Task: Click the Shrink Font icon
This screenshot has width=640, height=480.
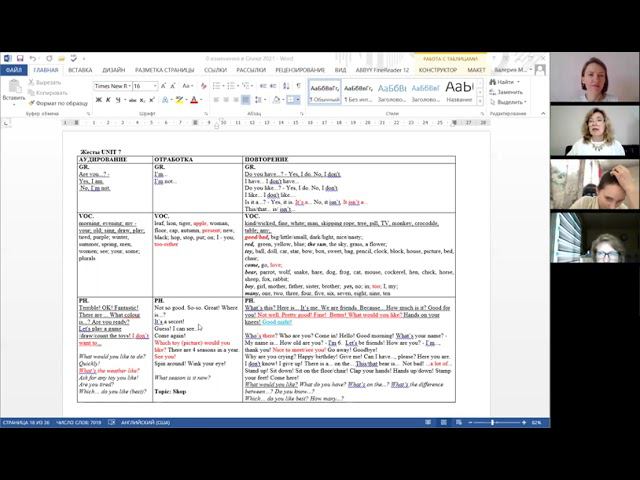Action: click(173, 86)
